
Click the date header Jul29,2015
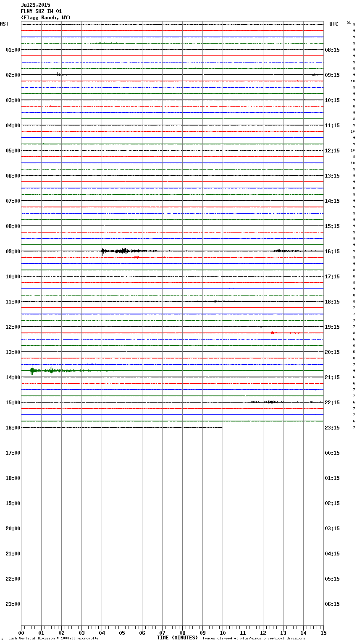(35, 5)
